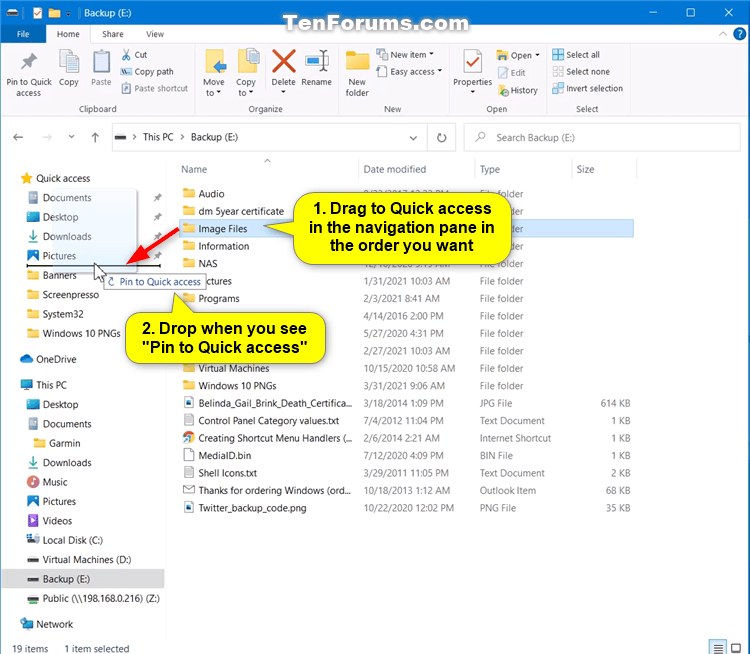Click Paste shortcut command
This screenshot has width=750, height=654.
coord(154,88)
